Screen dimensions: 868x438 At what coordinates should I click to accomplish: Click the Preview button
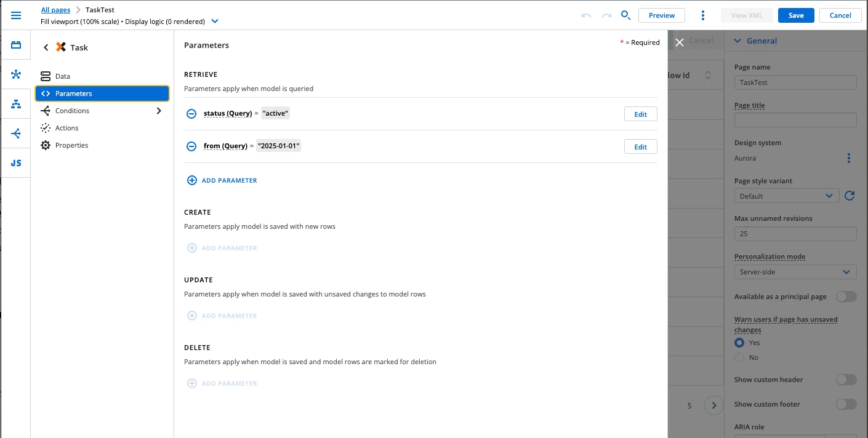coord(662,15)
